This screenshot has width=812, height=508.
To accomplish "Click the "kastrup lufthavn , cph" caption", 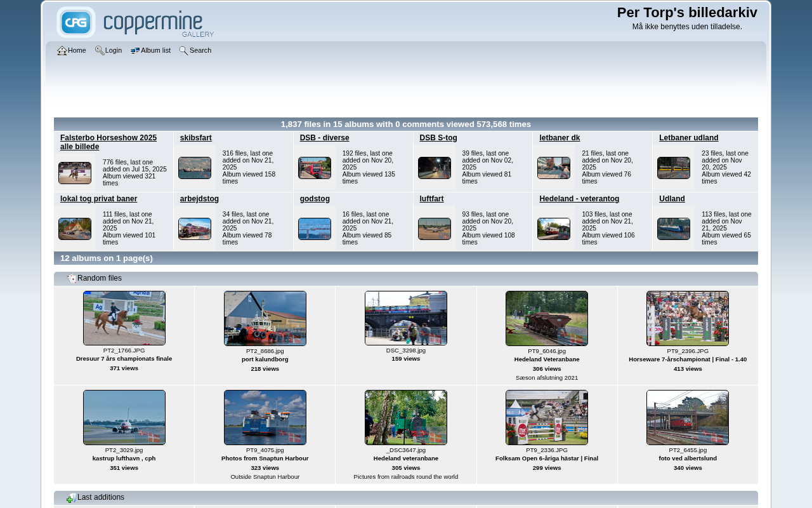I will [x=124, y=458].
